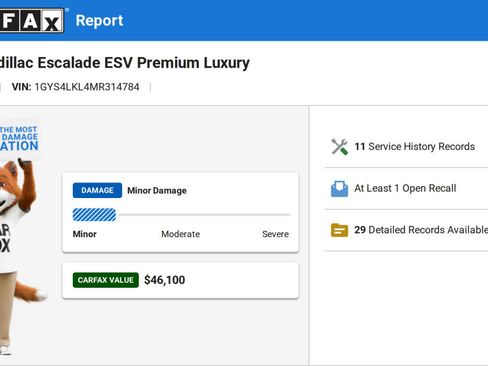Click the VIN: label
The image size is (488, 366).
(21, 87)
